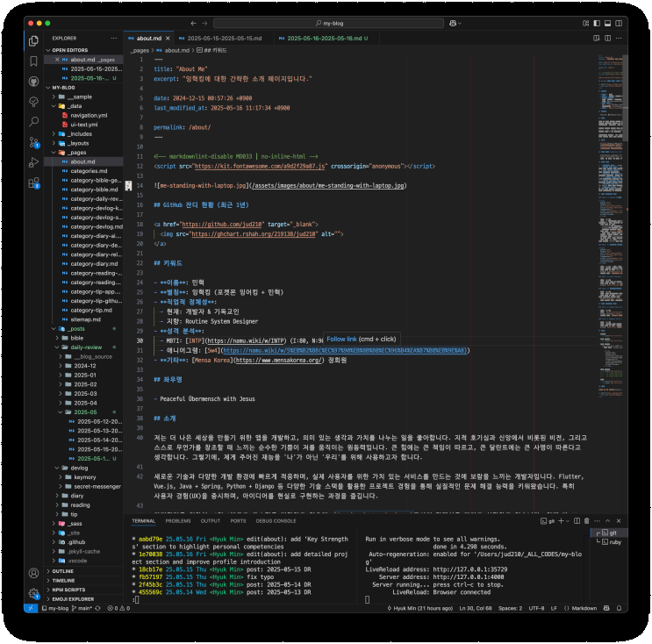Open the DEBUG CONSOLE panel tab

276,521
